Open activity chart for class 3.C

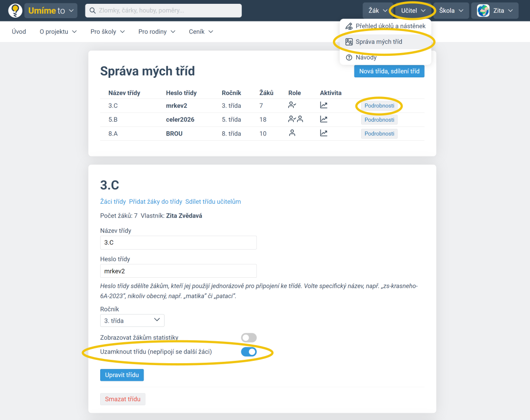324,105
